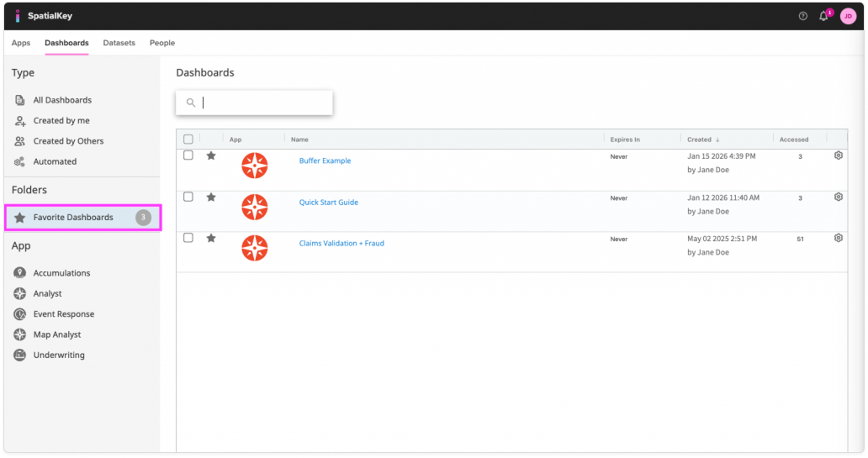Viewport: 868px width, 458px height.
Task: Check the Buffer Example row checkbox
Action: (188, 155)
